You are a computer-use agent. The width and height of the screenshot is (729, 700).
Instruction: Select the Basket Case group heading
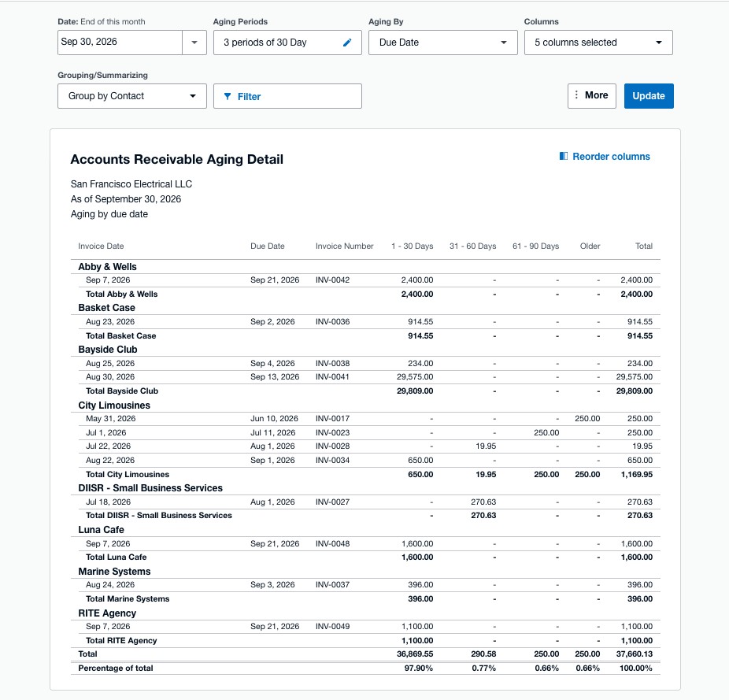pyautogui.click(x=106, y=307)
